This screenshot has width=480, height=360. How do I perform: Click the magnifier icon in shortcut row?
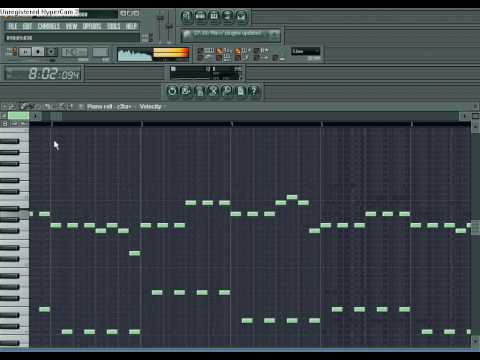[x=227, y=91]
